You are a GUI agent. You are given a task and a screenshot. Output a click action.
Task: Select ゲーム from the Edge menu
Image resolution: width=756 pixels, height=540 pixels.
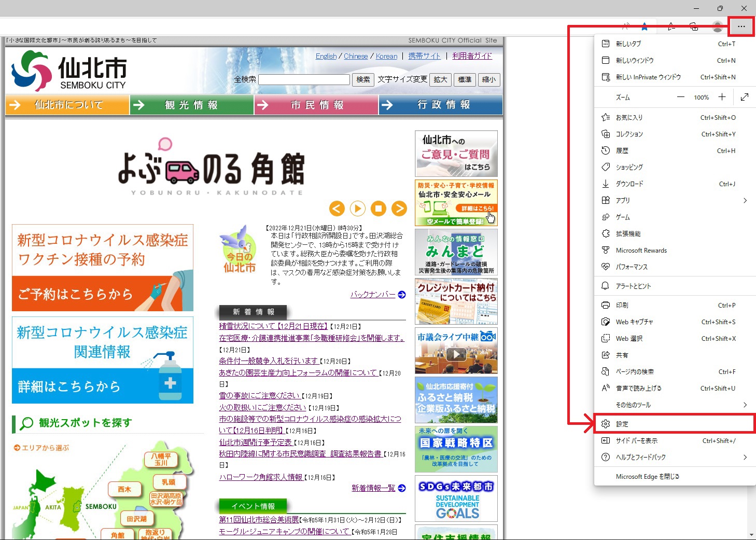(x=675, y=217)
